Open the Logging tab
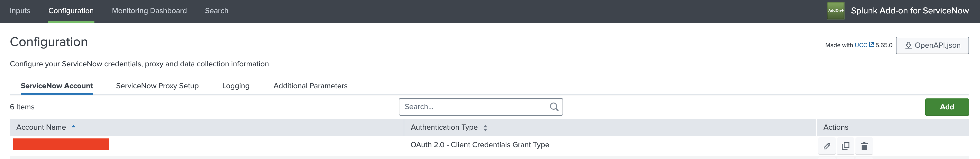 pos(235,86)
